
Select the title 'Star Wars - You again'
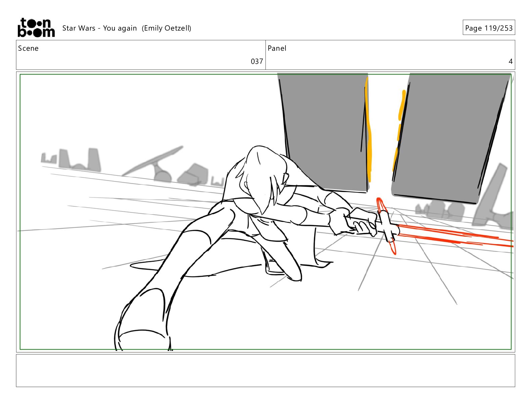tap(99, 28)
